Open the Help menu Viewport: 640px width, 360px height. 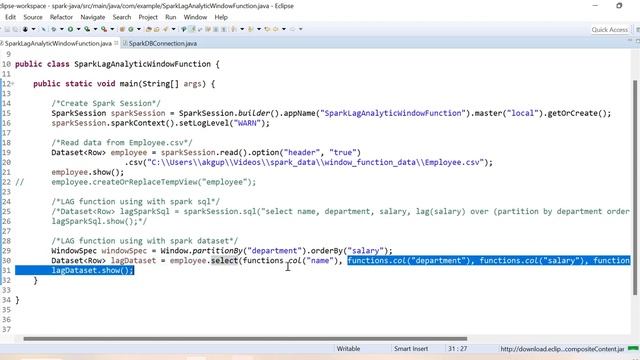[x=221, y=17]
